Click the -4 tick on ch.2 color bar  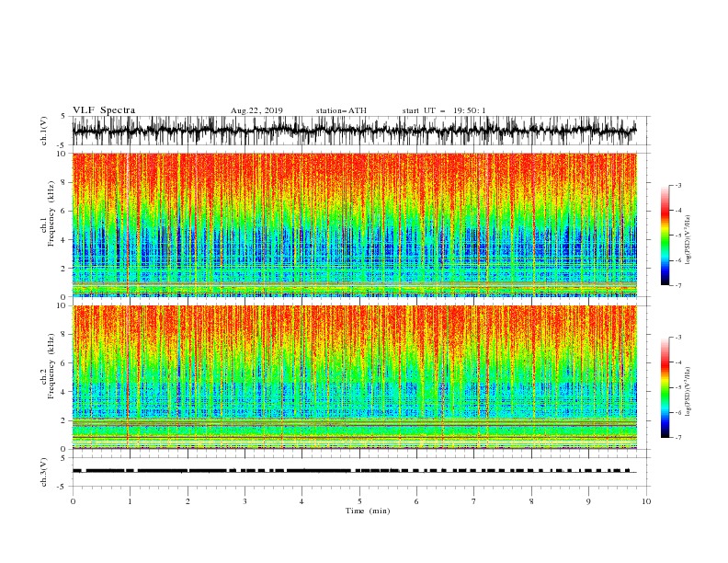point(677,362)
